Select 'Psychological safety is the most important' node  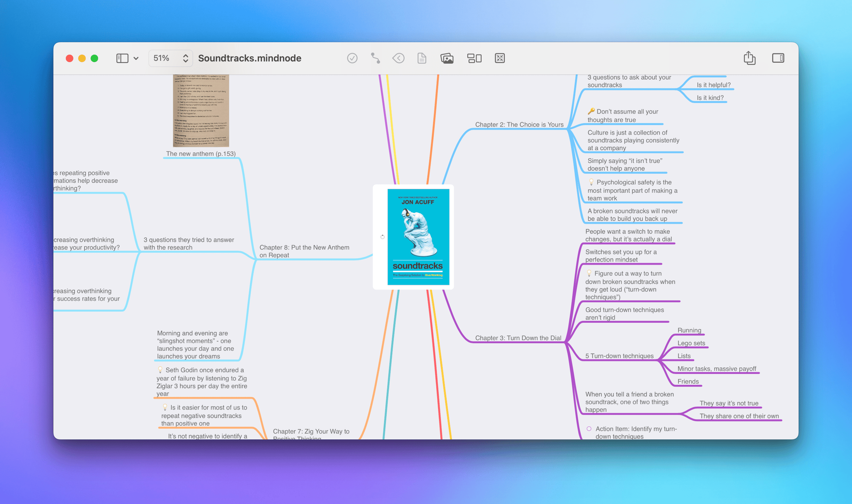coord(633,190)
